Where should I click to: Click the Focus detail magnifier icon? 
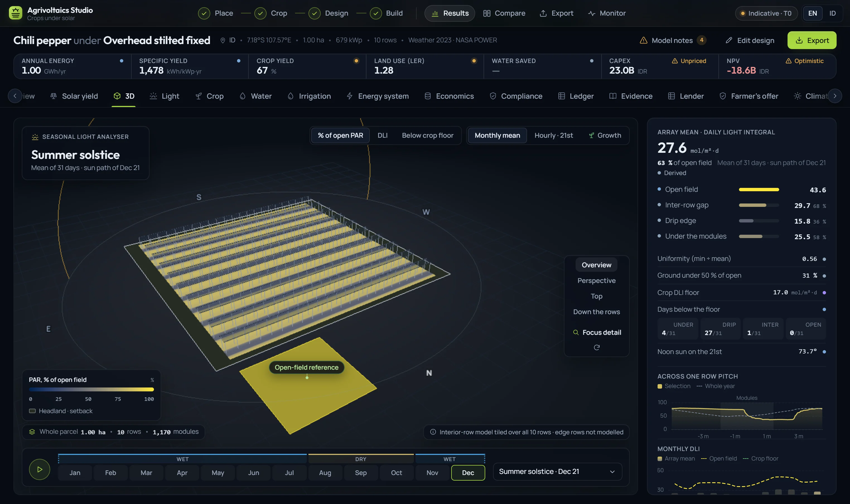(576, 333)
